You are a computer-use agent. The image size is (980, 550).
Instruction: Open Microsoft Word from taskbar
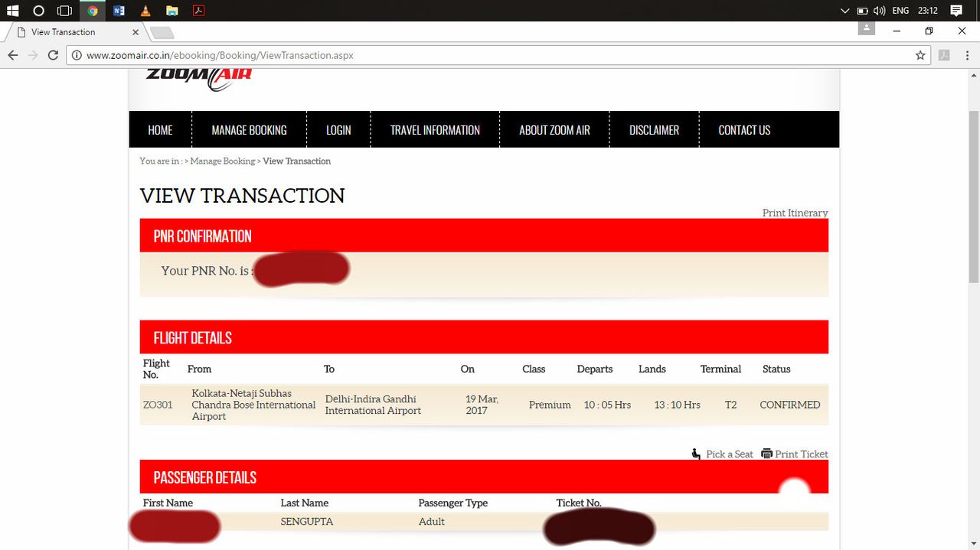(x=119, y=11)
